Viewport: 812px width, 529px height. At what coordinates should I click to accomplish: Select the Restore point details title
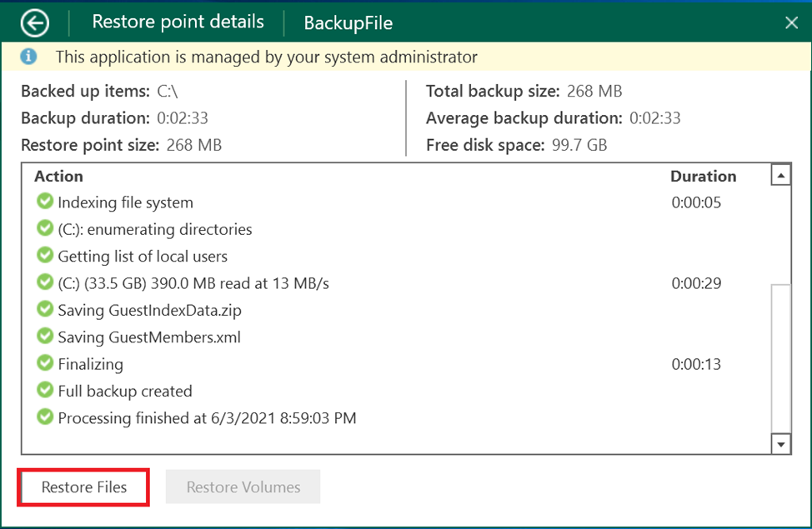(178, 22)
